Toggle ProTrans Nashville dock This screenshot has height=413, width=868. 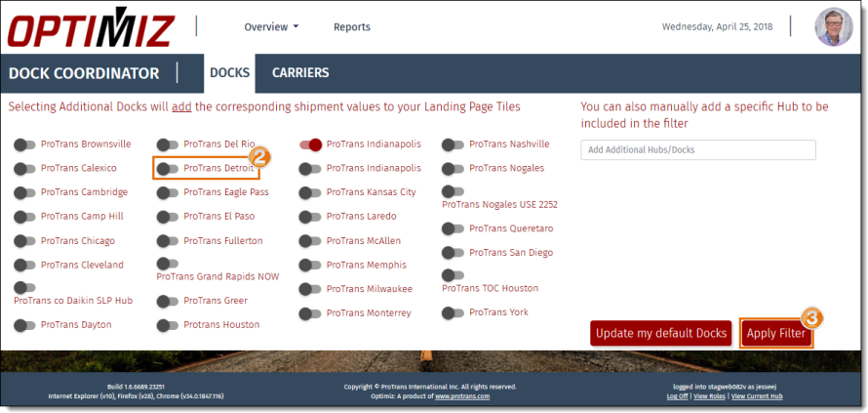[x=453, y=145]
